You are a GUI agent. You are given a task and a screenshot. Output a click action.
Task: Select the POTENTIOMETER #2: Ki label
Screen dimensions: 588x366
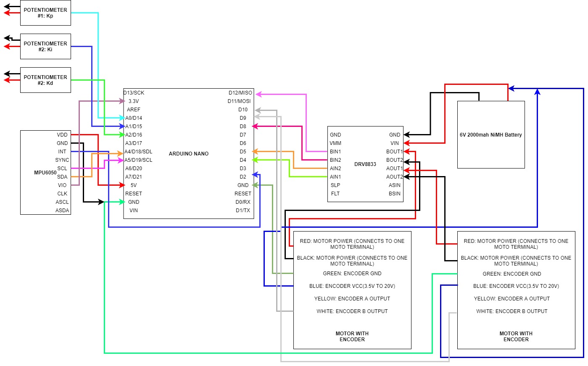[x=45, y=46]
